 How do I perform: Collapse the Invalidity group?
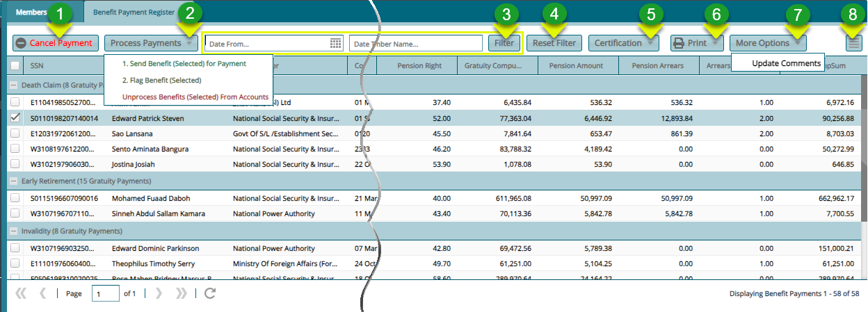point(15,231)
